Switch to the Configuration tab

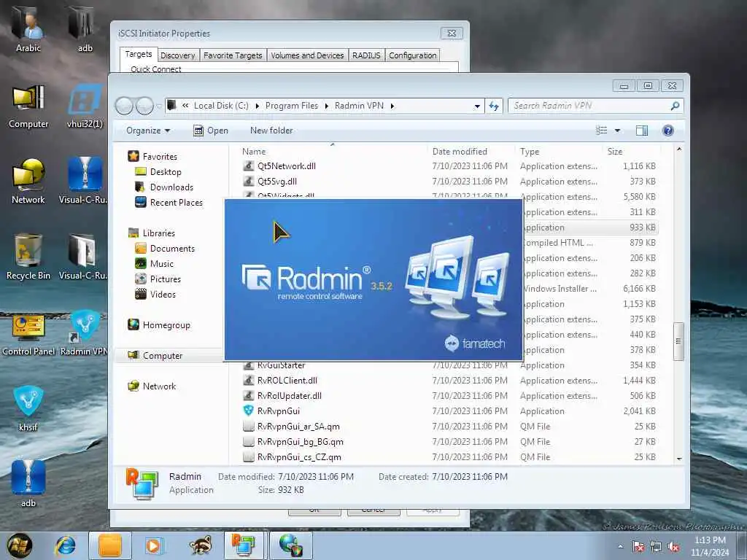tap(413, 55)
